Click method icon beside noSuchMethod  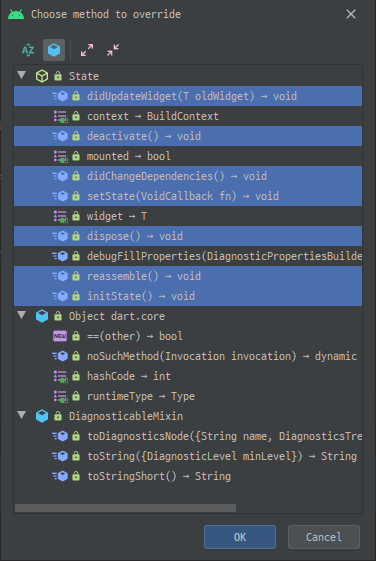(60, 356)
